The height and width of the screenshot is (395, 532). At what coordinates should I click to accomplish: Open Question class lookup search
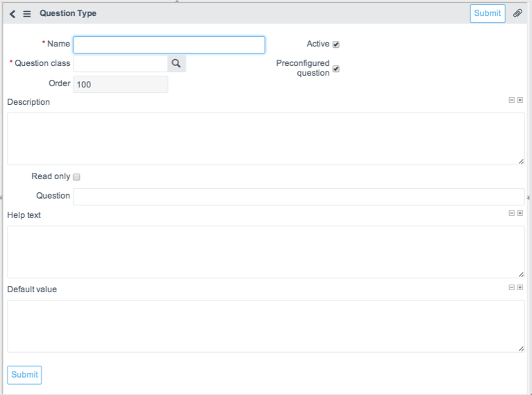[x=176, y=63]
